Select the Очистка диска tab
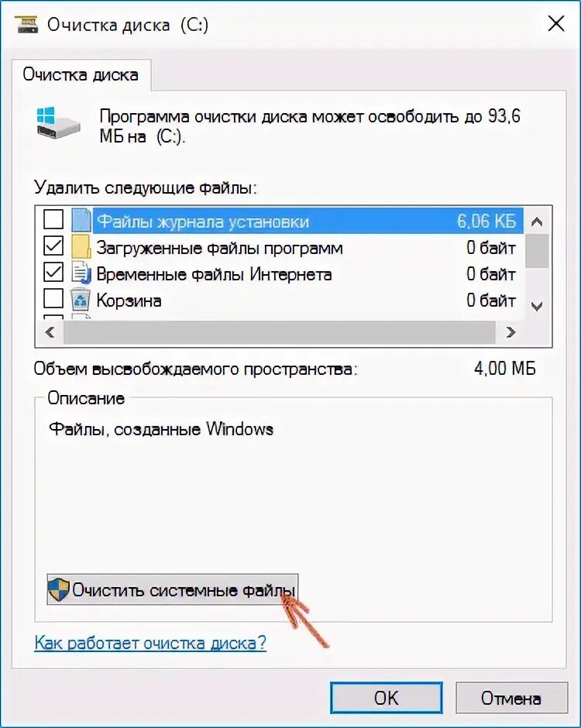 coord(81,75)
